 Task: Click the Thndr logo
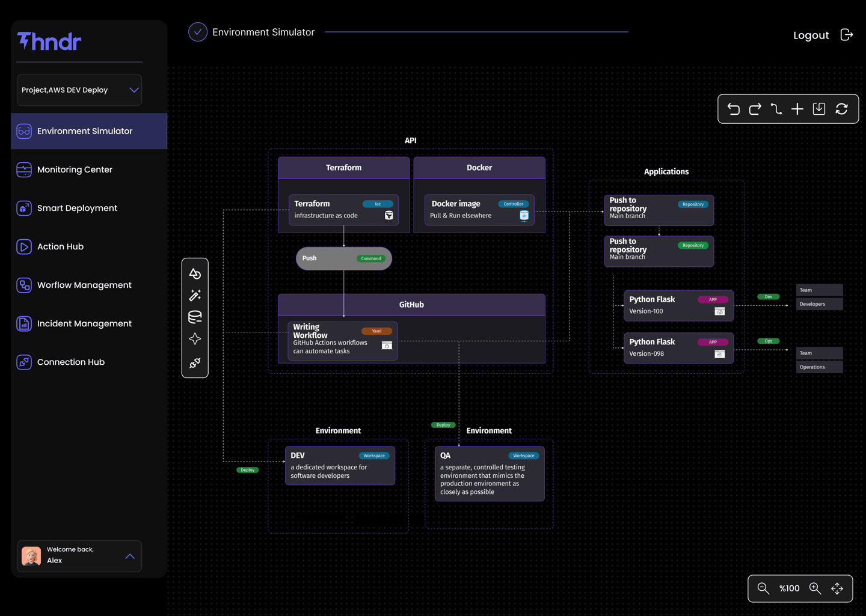49,41
